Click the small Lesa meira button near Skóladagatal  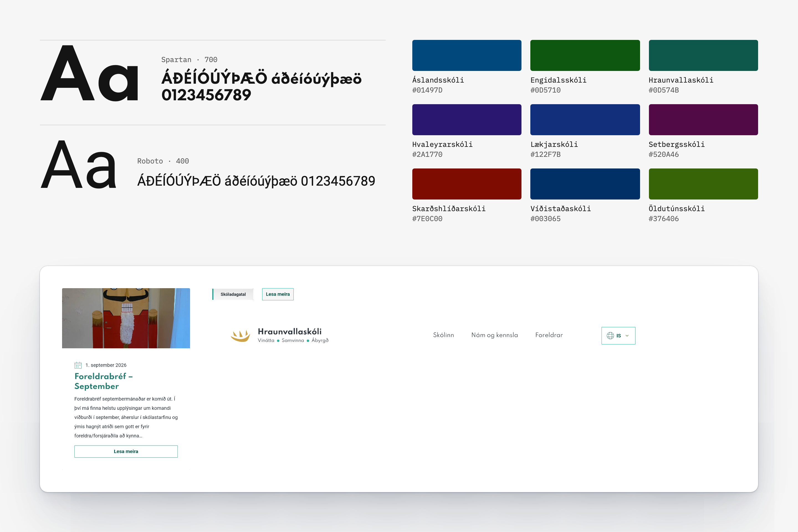click(x=278, y=294)
